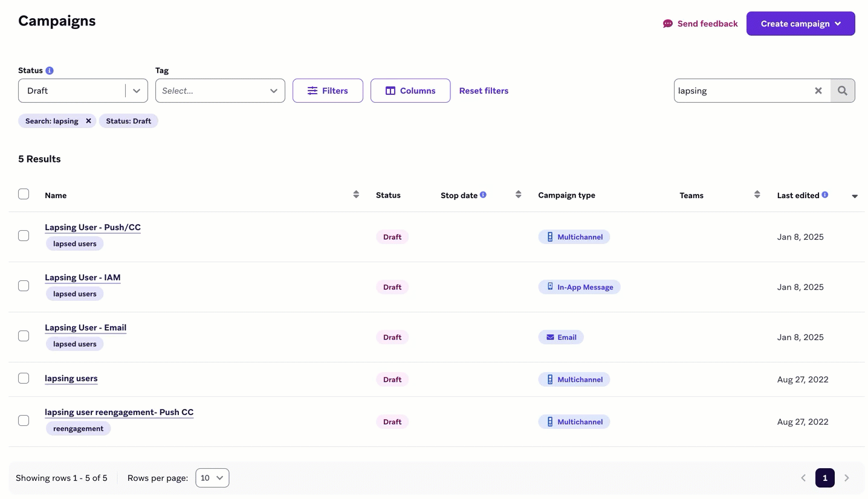Click inside the lapsing search field
The image size is (868, 499).
click(742, 91)
